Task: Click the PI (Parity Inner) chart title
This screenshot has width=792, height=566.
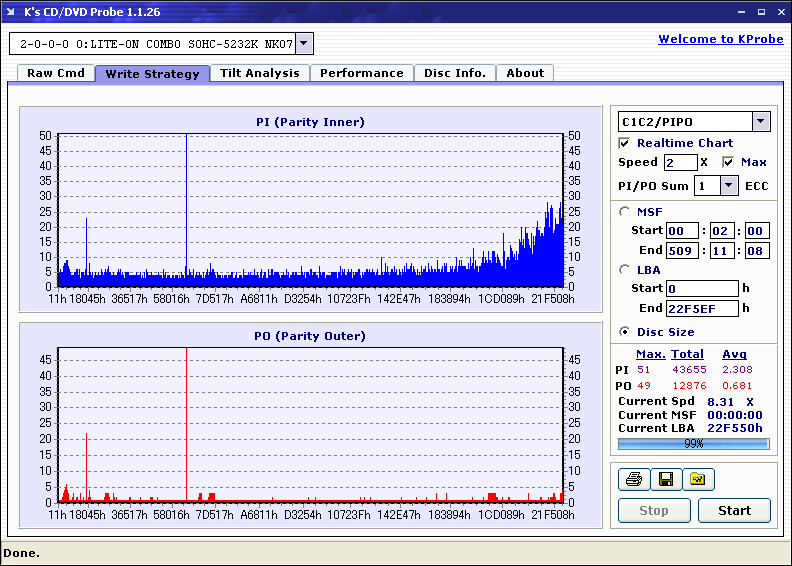Action: point(310,122)
